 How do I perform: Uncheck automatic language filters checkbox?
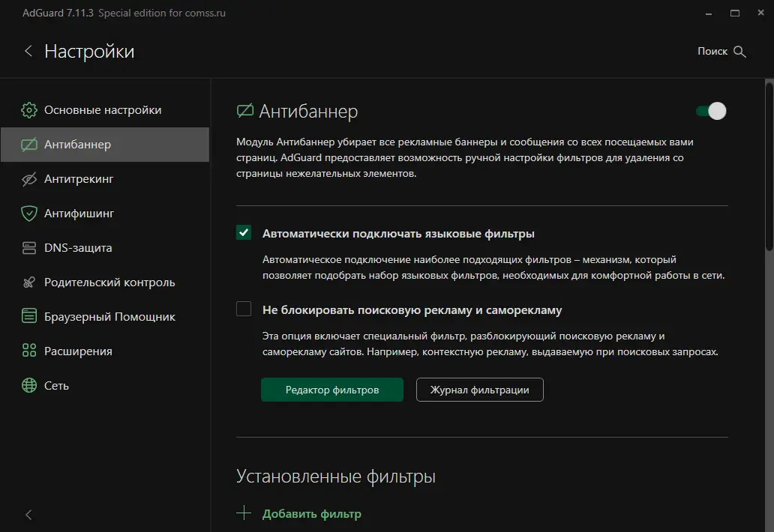click(x=244, y=233)
